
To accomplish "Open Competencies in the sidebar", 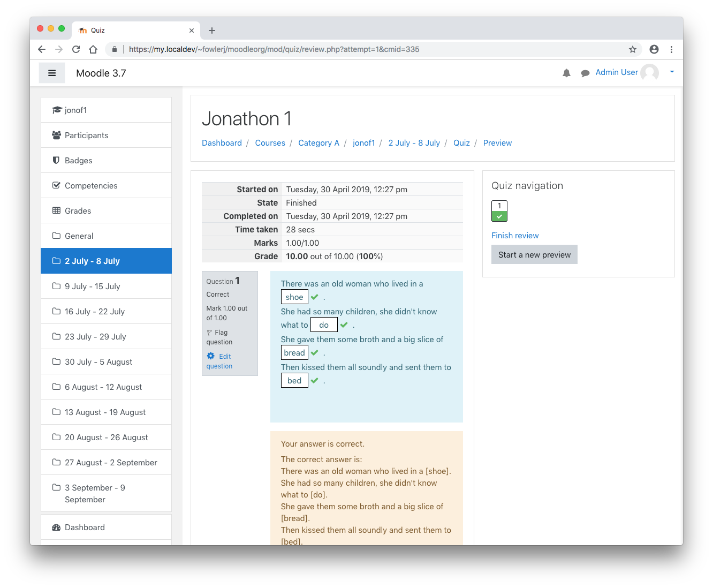I will pyautogui.click(x=106, y=185).
